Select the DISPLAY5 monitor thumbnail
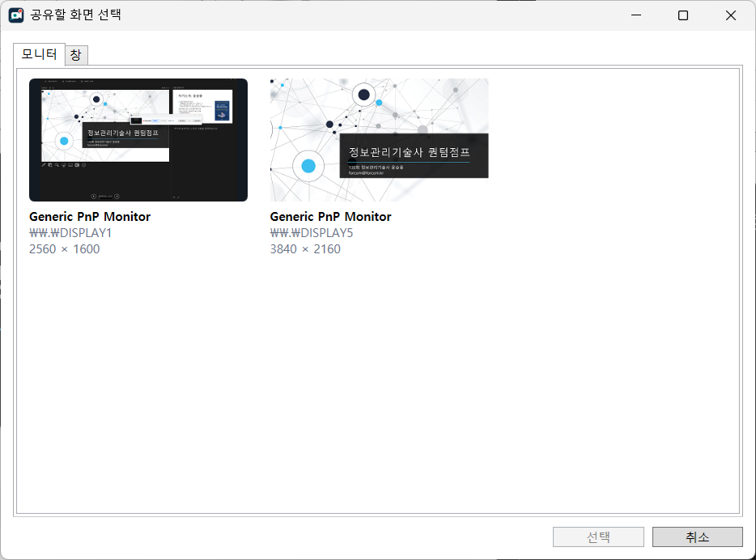This screenshot has height=560, width=756. coord(379,140)
